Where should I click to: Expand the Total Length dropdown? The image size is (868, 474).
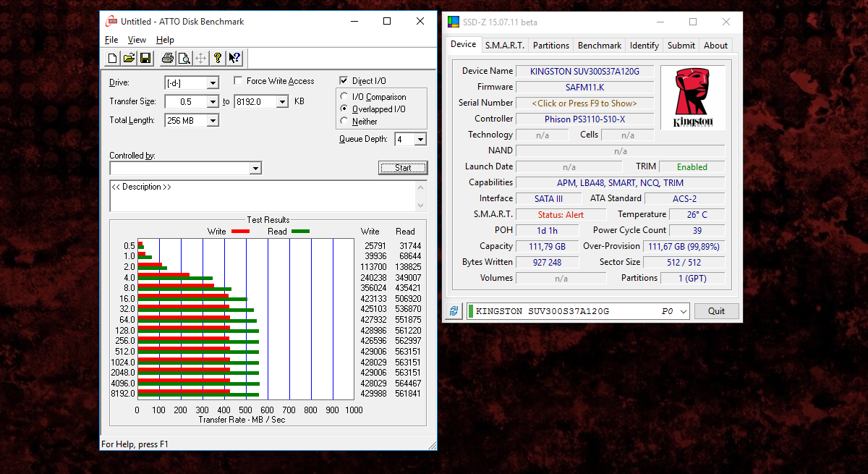point(213,121)
